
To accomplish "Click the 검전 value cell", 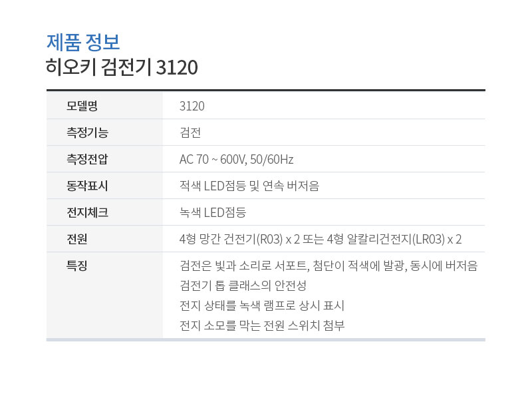I will [x=190, y=132].
